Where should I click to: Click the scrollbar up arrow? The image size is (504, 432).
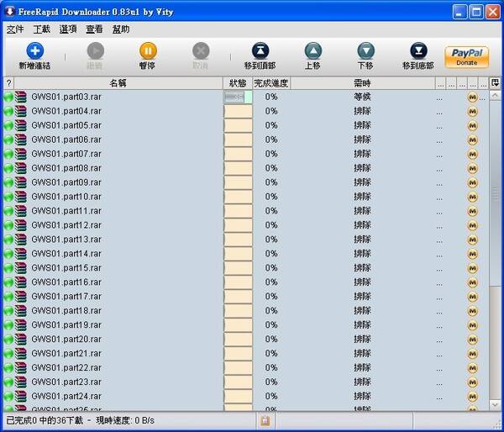click(x=495, y=96)
